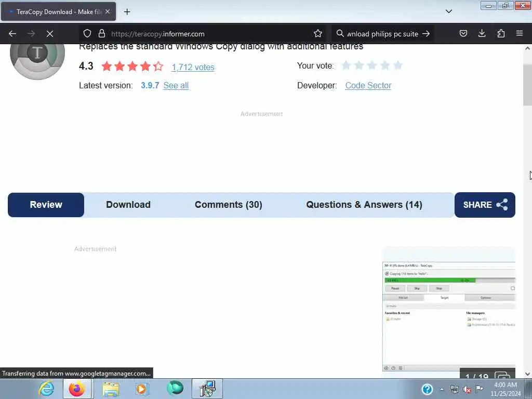Select the Review tab

(46, 205)
